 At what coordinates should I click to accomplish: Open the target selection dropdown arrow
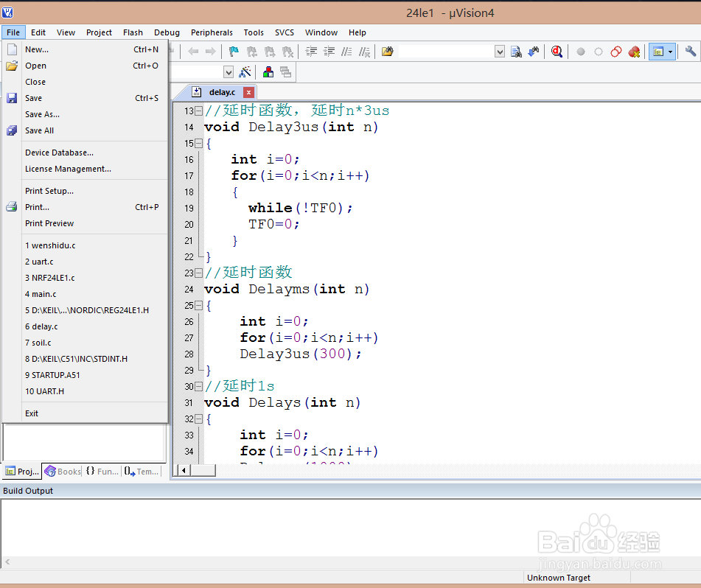point(229,72)
